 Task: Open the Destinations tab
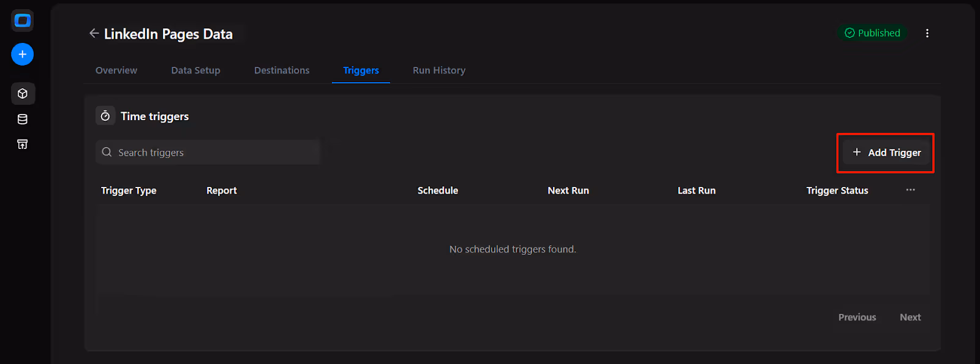click(x=282, y=70)
